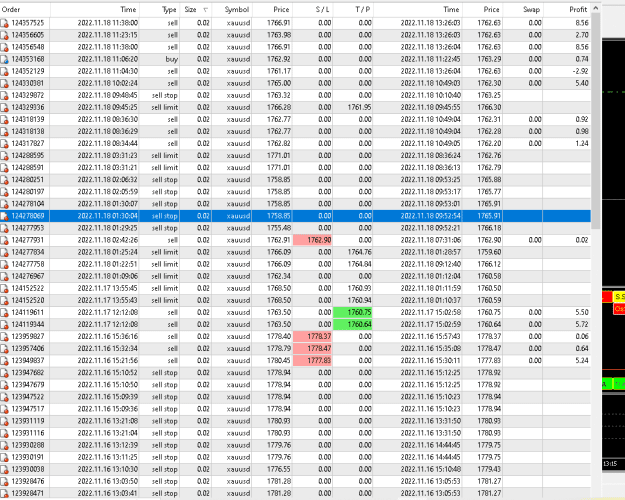
Task: Click the buy type cell of order 124353168
Action: (171, 59)
